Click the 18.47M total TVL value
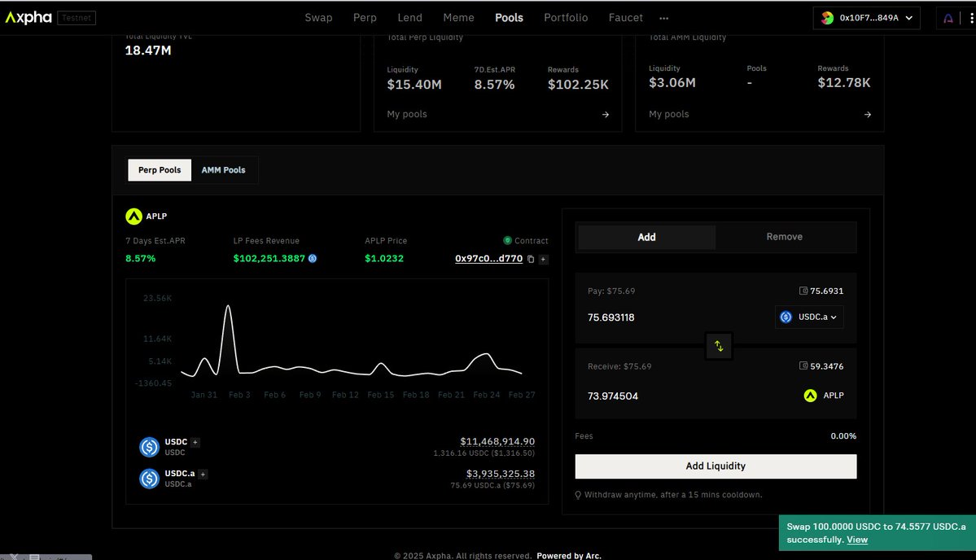Image resolution: width=976 pixels, height=560 pixels. (148, 50)
